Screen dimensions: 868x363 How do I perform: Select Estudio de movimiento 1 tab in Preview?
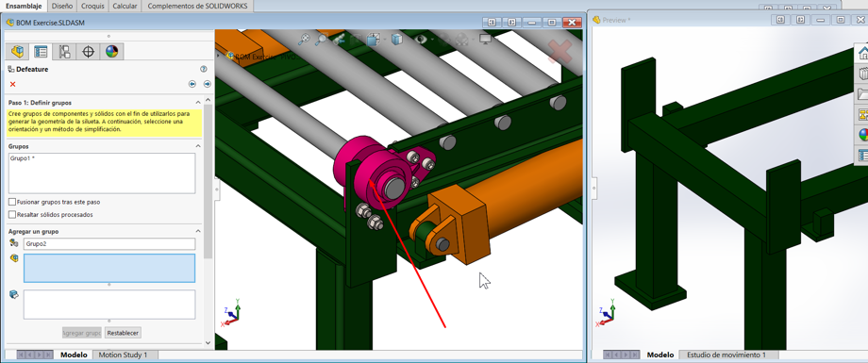click(x=726, y=355)
